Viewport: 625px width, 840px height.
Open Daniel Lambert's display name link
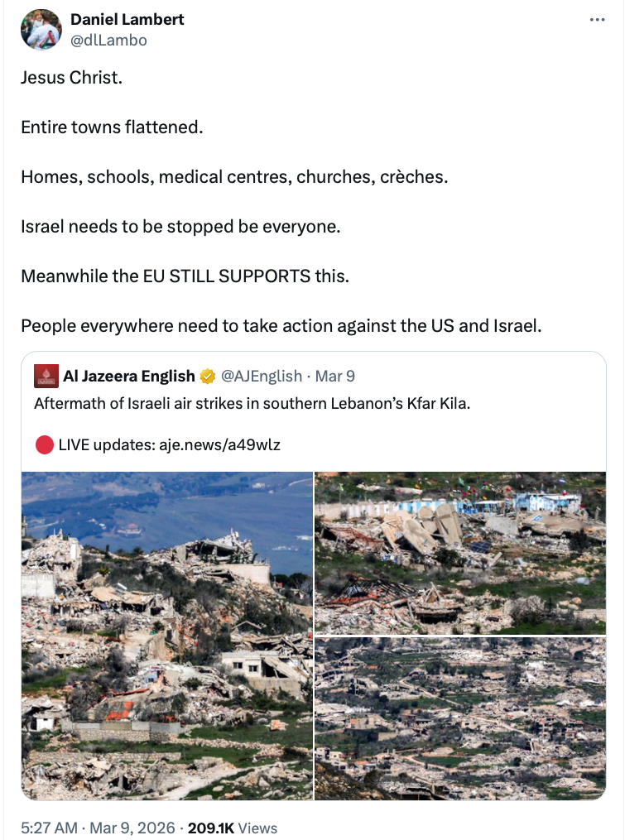[x=127, y=20]
